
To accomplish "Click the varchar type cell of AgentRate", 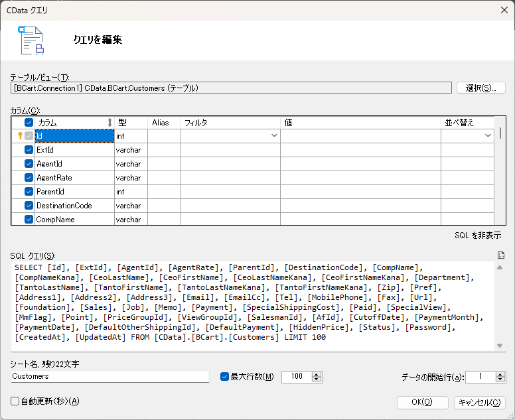I will tap(131, 178).
